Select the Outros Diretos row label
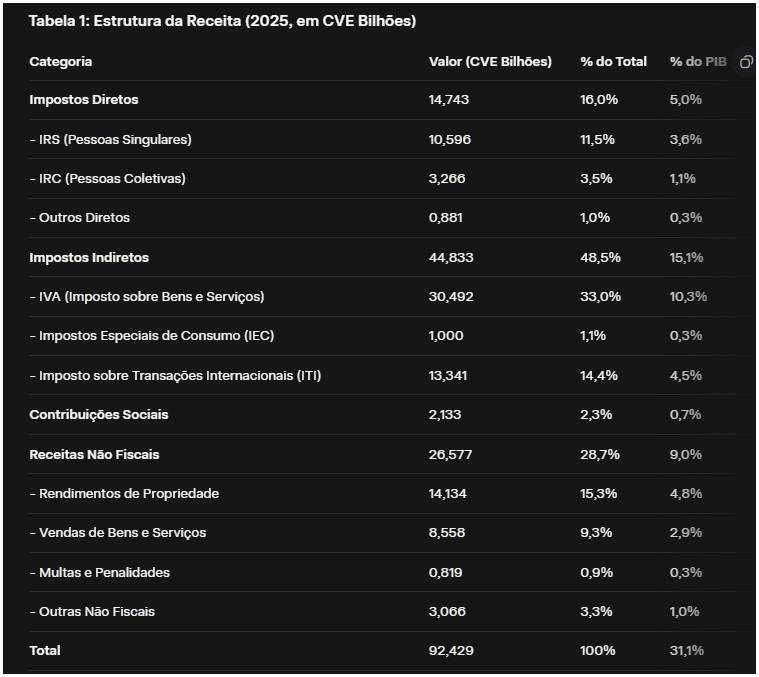This screenshot has width=759, height=677. coord(80,218)
